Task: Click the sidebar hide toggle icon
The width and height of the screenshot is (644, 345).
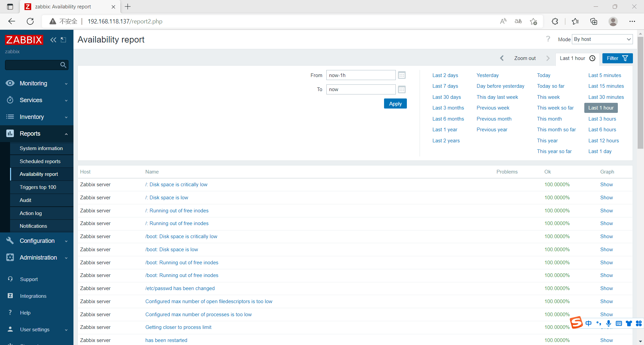Action: coord(63,40)
